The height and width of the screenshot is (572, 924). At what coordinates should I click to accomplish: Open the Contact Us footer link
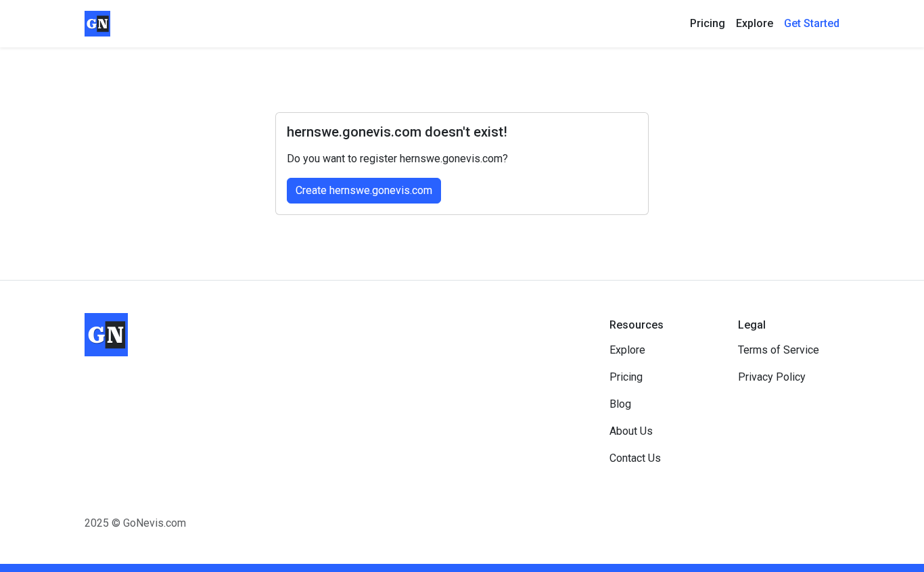[x=635, y=458]
